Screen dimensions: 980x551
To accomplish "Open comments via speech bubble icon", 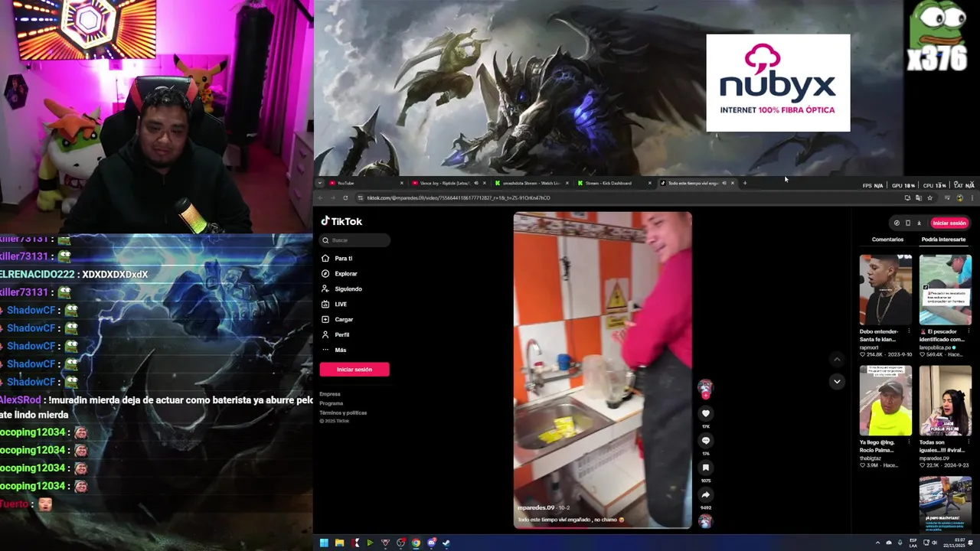I will [706, 441].
